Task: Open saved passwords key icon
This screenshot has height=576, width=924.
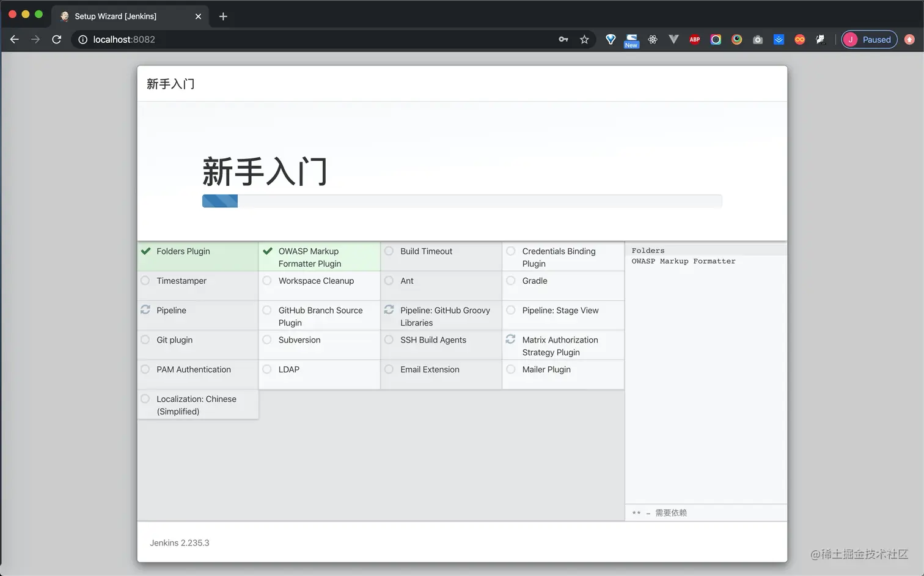Action: [x=563, y=39]
